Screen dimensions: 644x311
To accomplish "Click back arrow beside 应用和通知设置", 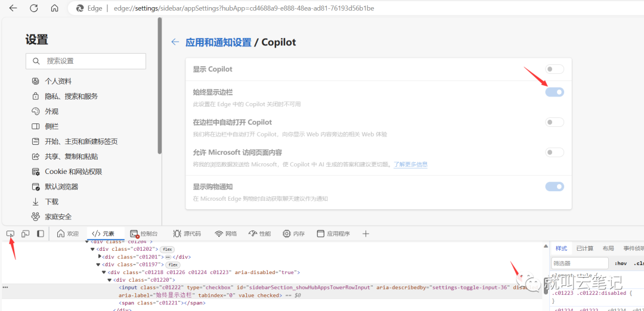I will tap(175, 42).
